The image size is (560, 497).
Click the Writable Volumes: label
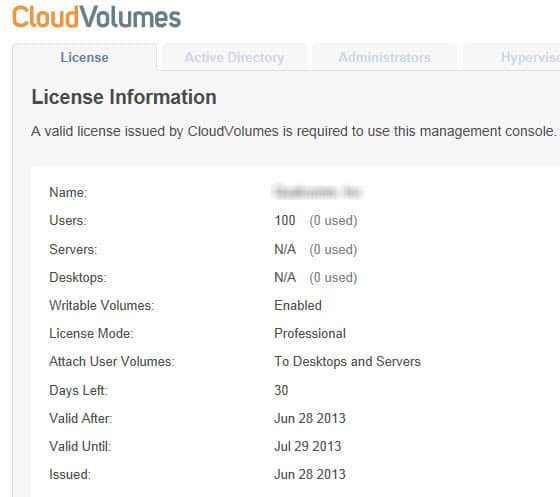[x=102, y=305]
